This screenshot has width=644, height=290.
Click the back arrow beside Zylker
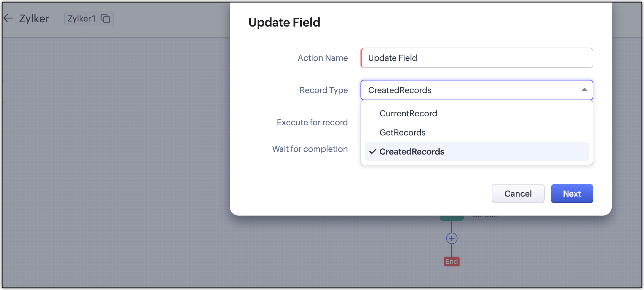pyautogui.click(x=8, y=18)
